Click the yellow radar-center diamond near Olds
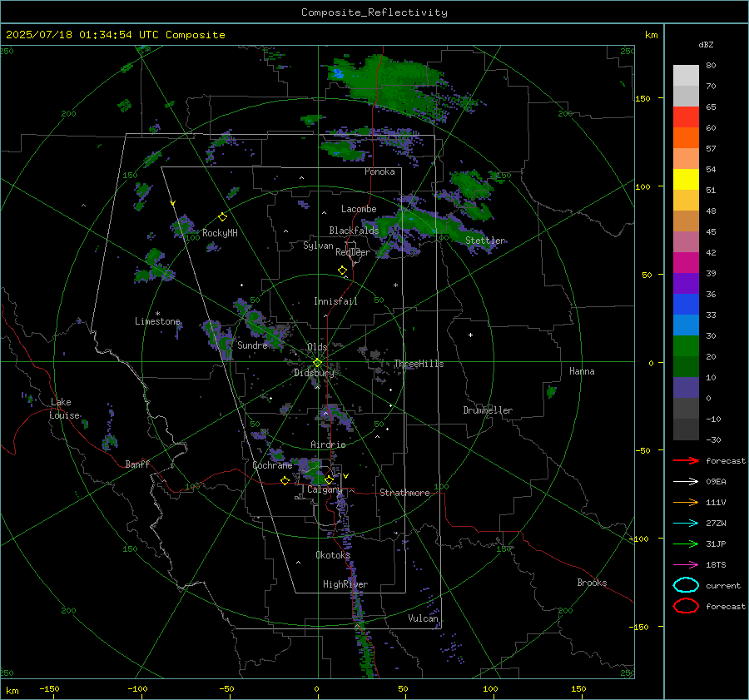The image size is (749, 700). point(317,363)
